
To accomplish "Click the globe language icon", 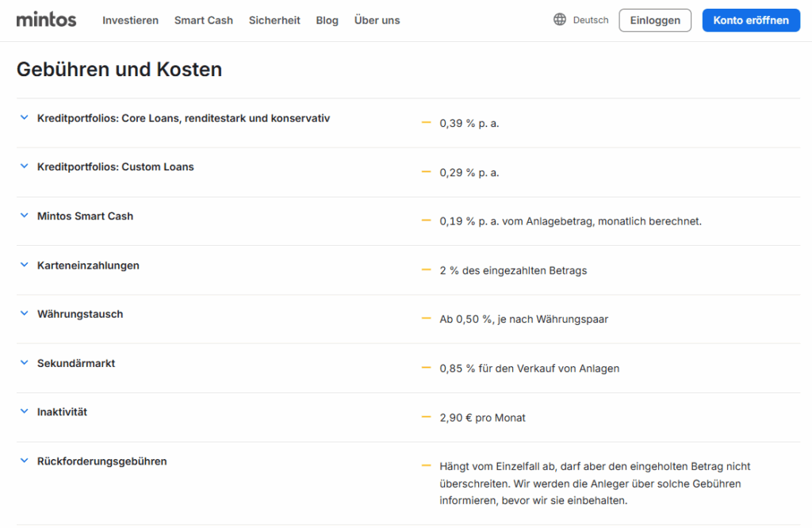I will point(560,20).
